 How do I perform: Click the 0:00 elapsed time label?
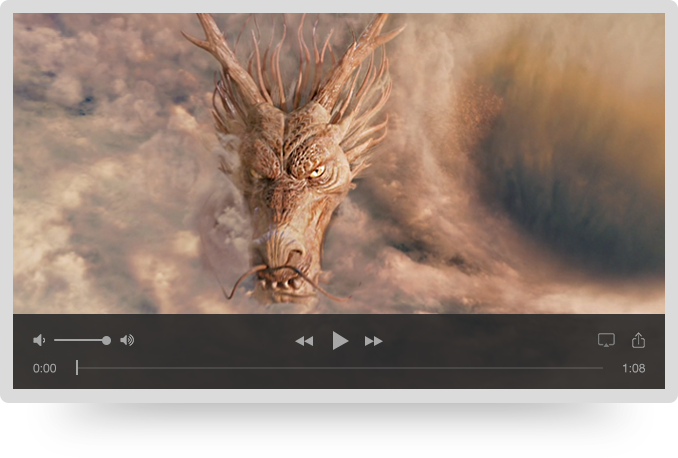pyautogui.click(x=45, y=368)
